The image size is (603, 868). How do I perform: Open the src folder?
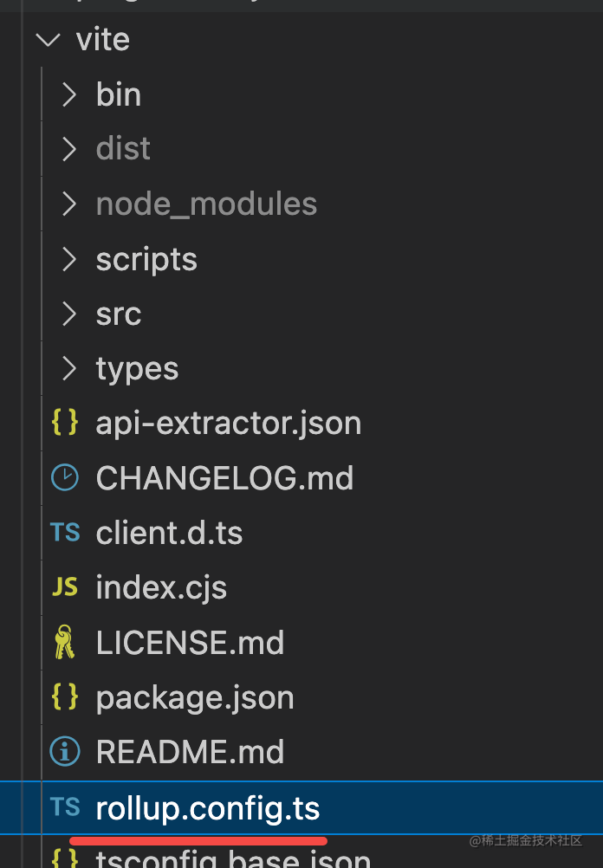coord(118,314)
